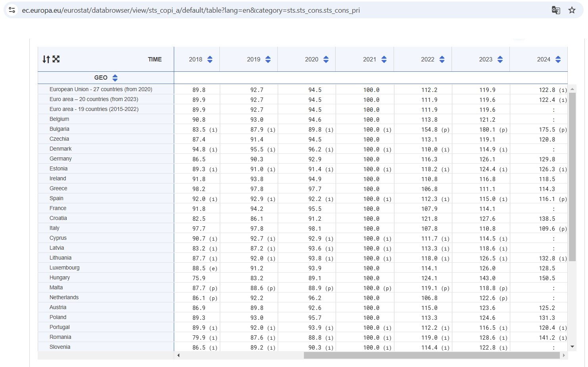Click Hungary's 2018 value 75.9
This screenshot has width=588, height=367.
(x=199, y=278)
